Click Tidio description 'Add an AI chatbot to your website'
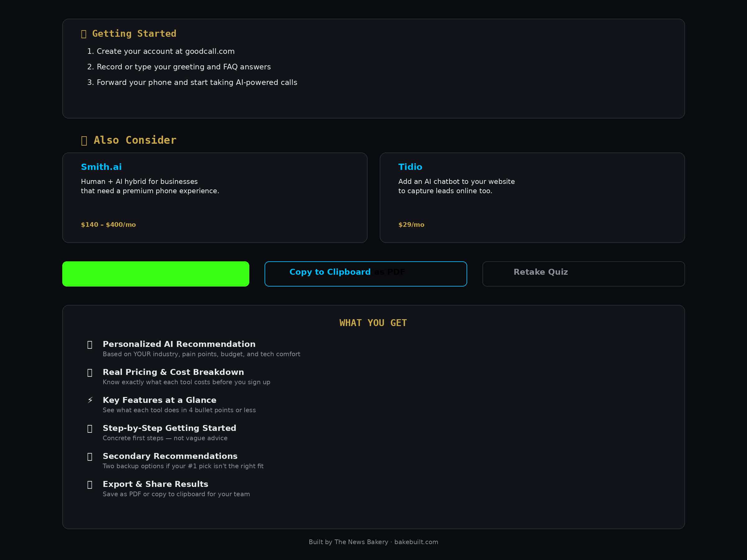The width and height of the screenshot is (747, 560). [x=457, y=181]
